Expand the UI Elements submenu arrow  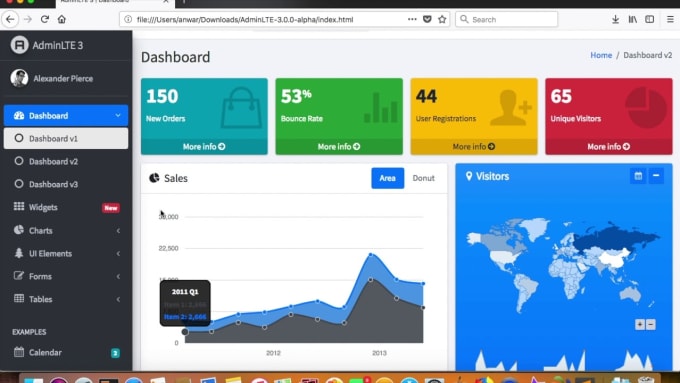point(118,254)
